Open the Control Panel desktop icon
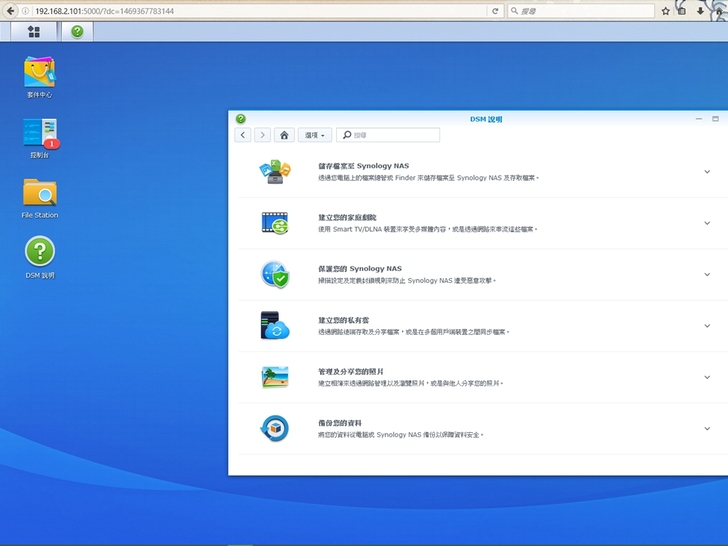 click(x=40, y=134)
